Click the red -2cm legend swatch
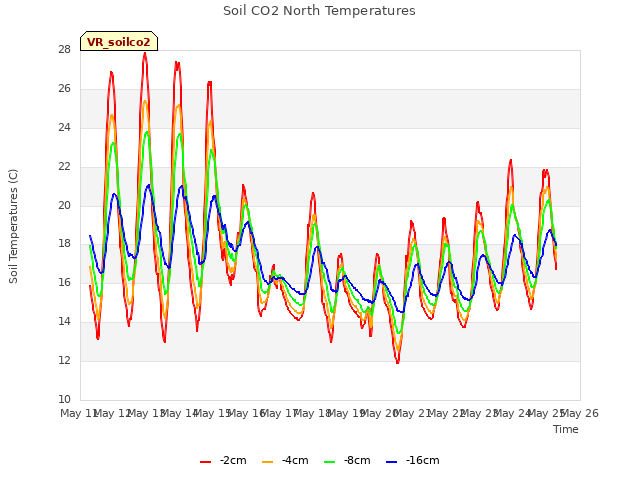640x480 pixels. (205, 462)
